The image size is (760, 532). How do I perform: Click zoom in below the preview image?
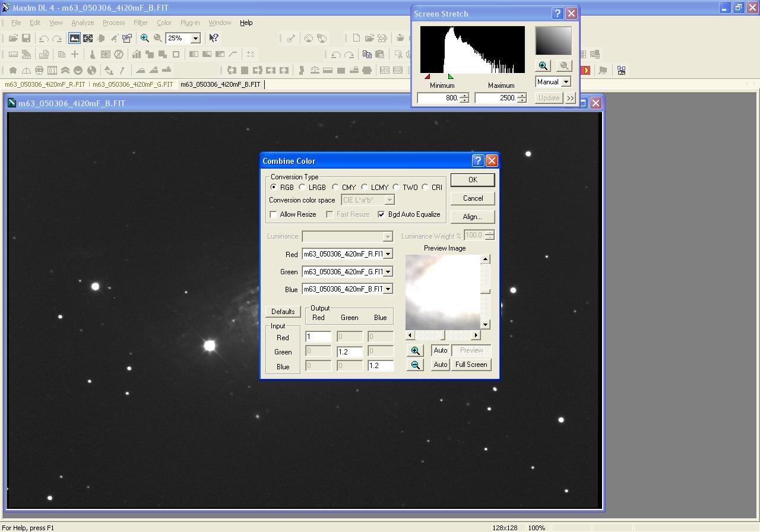[415, 351]
